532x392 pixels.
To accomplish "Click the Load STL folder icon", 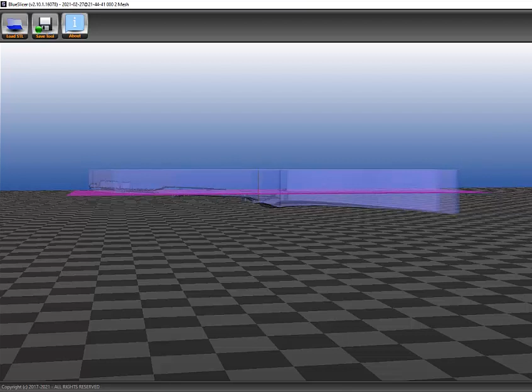I will click(15, 23).
